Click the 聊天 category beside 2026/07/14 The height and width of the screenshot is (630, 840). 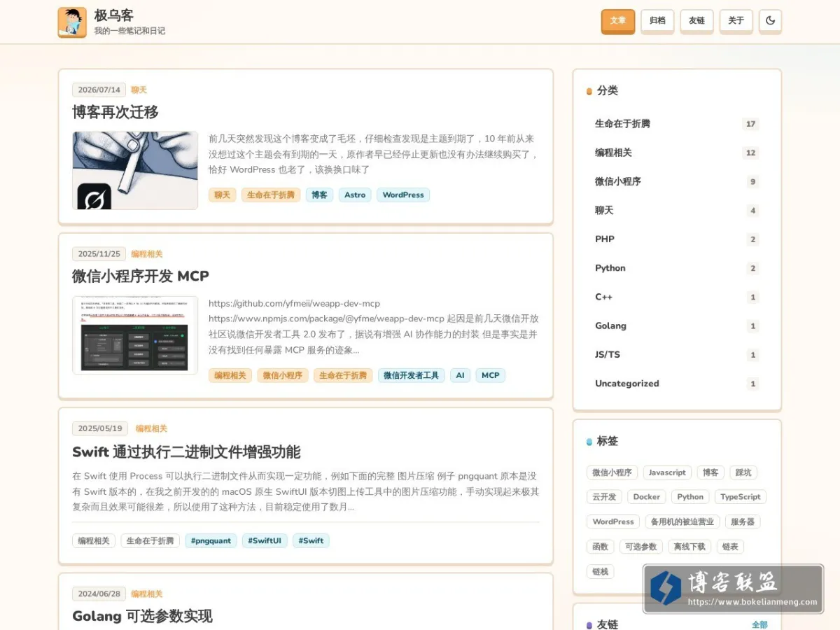139,90
